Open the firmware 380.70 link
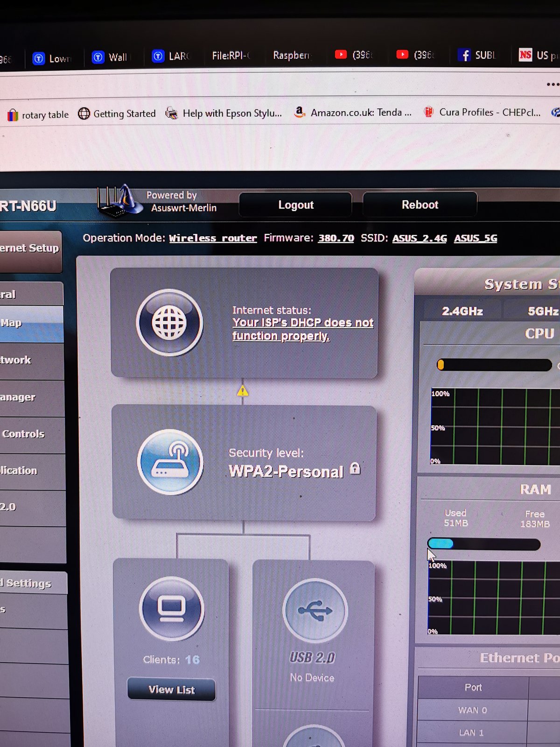Screen dimensions: 560x747 [x=336, y=238]
